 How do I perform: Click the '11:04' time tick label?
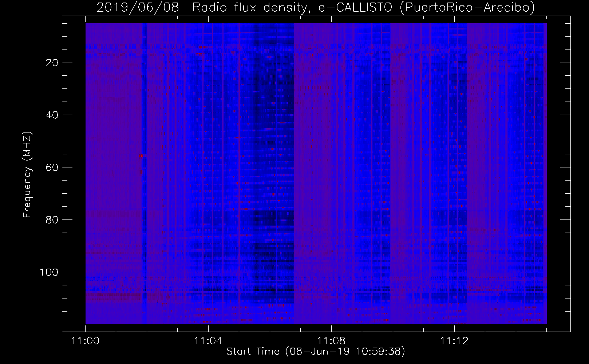[x=208, y=341]
